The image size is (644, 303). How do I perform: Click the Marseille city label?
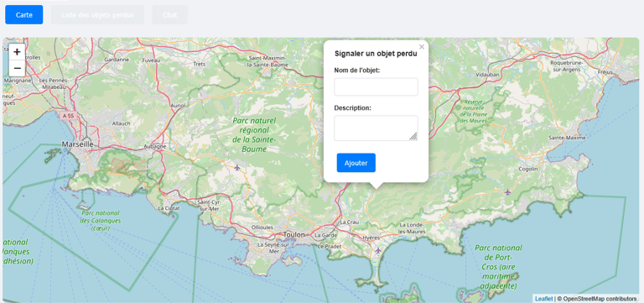pyautogui.click(x=78, y=144)
